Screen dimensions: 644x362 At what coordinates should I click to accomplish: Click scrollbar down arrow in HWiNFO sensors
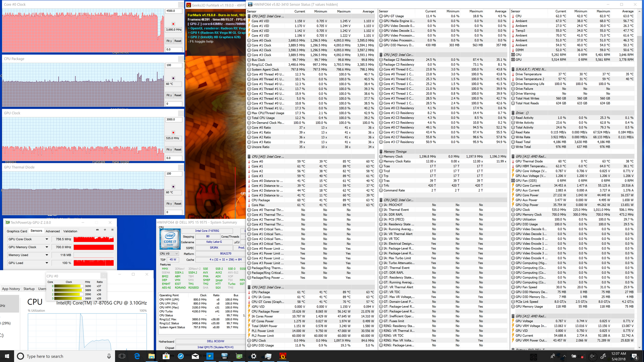639,348
